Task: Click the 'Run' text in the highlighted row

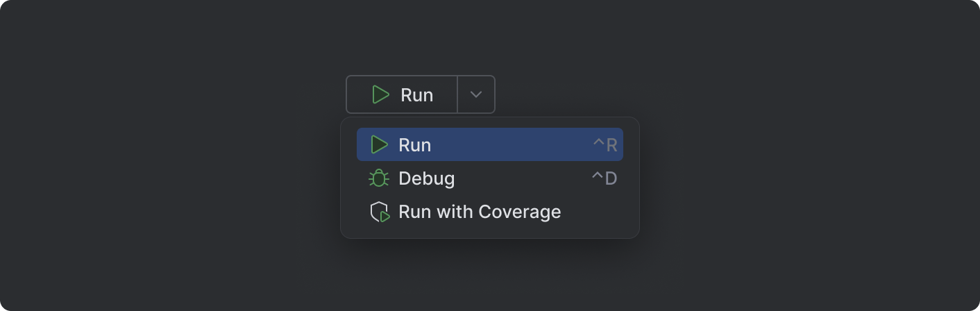Action: point(414,145)
